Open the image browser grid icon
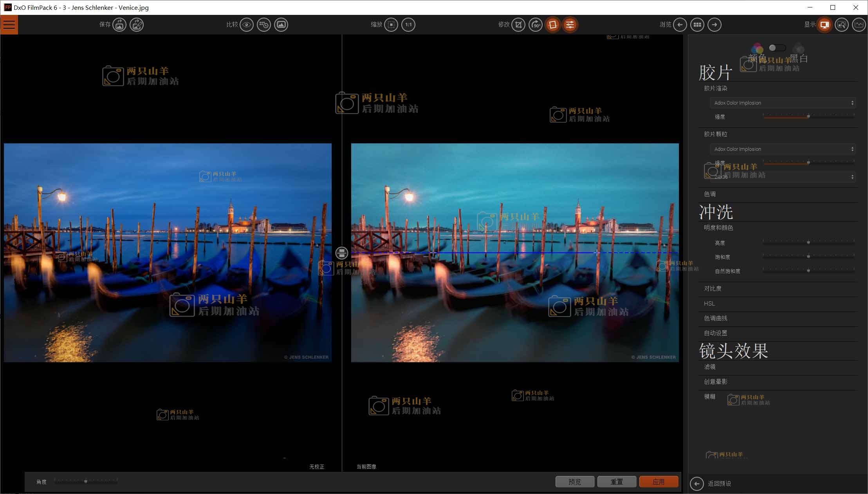The image size is (868, 494). coord(697,25)
